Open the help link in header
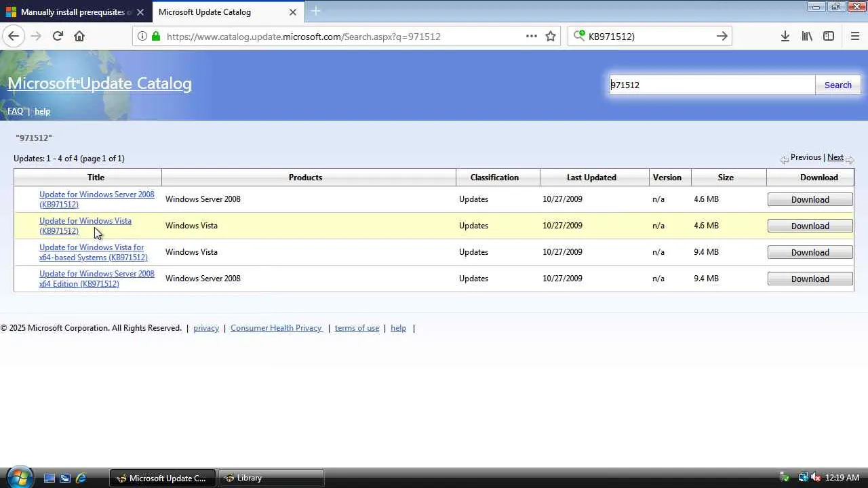Screen dimensions: 868x488 [42, 111]
